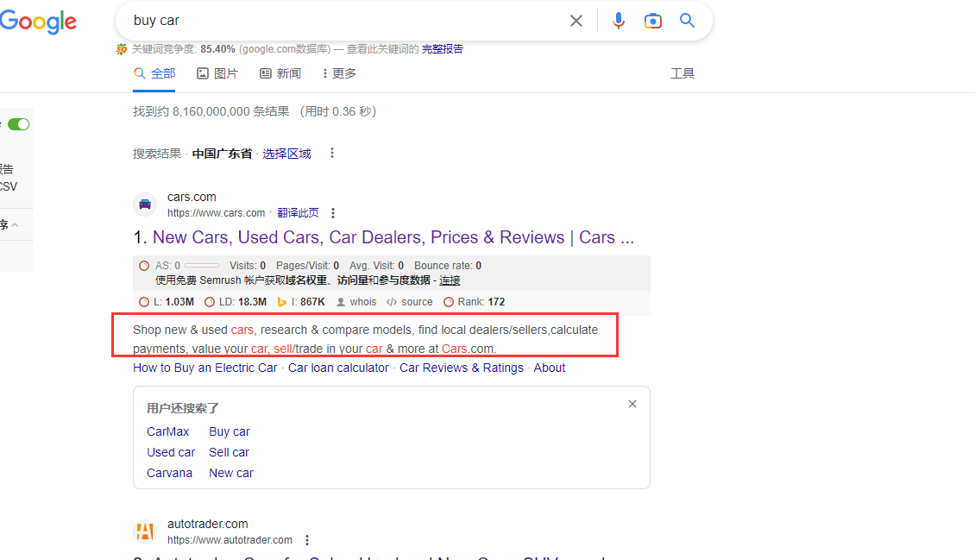This screenshot has width=975, height=560.
Task: Open the About sitelink
Action: (x=550, y=368)
